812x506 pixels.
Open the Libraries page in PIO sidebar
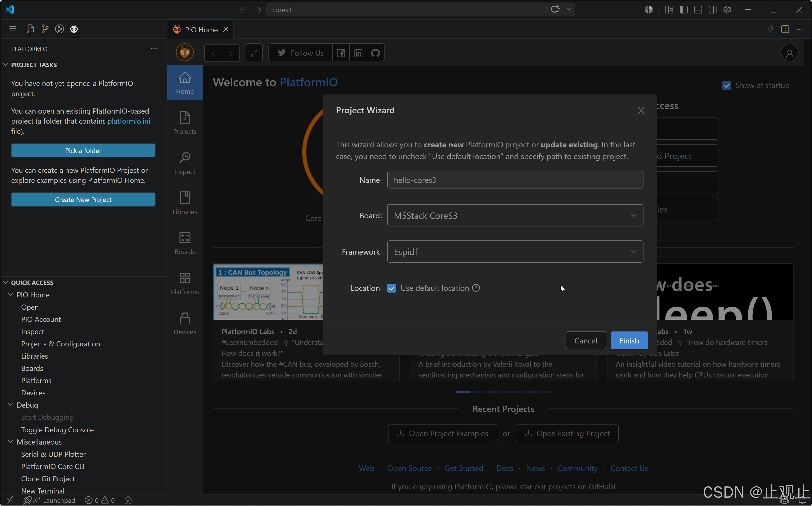[x=185, y=203]
